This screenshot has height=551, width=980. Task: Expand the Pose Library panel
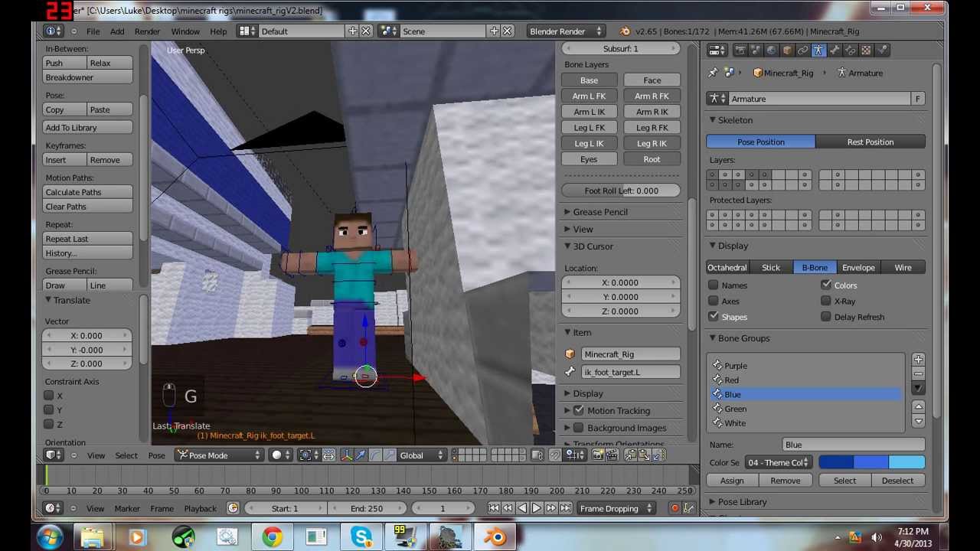pyautogui.click(x=712, y=502)
